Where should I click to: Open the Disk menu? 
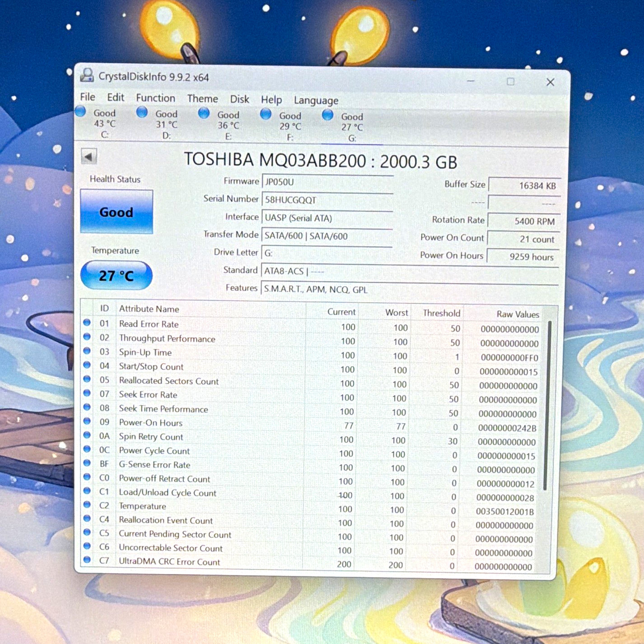click(x=239, y=99)
